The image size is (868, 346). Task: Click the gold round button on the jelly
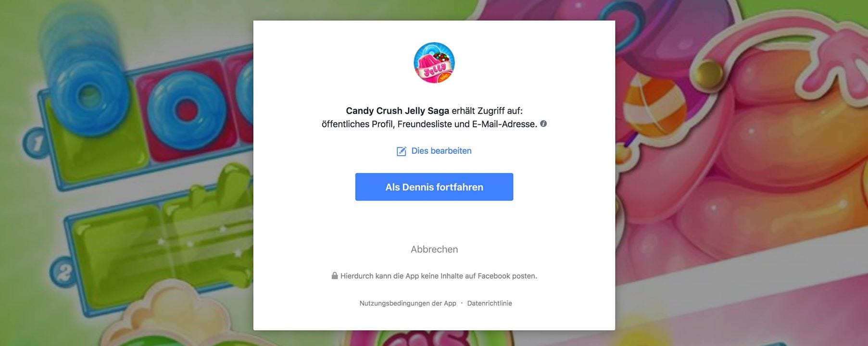708,74
